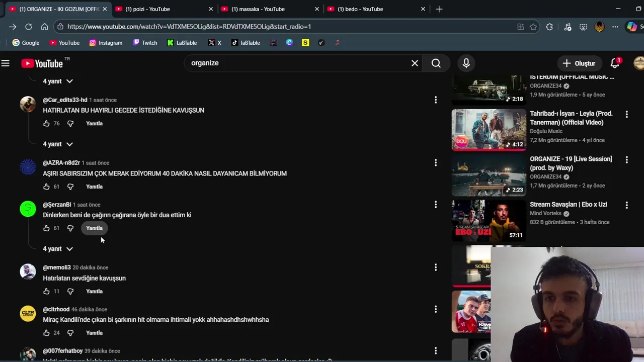This screenshot has width=644, height=362.
Task: Open options for Tahribad-ı İsyan Leyla video
Action: 626,115
